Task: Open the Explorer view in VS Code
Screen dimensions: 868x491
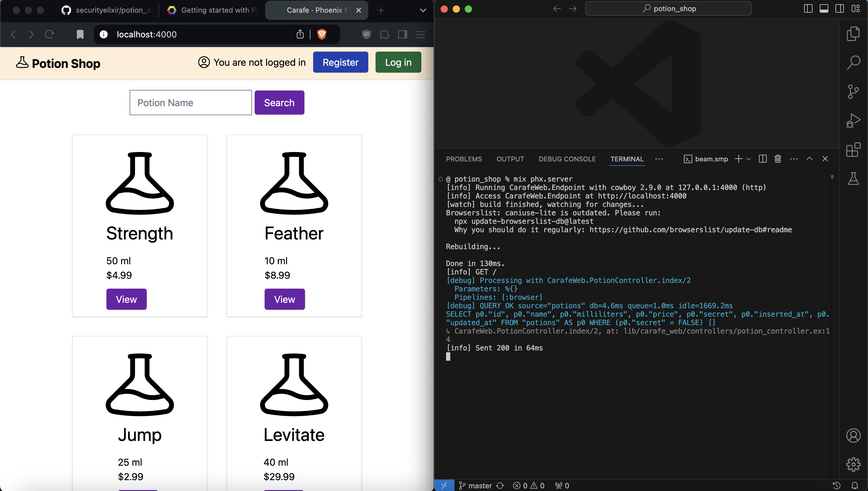Action: 853,34
